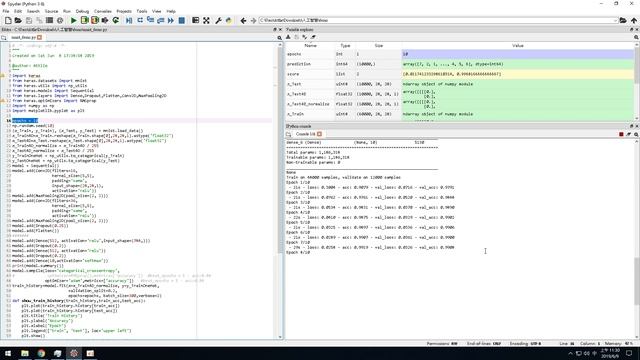Select the x_Test4D_normalize variable row
This screenshot has height=360, width=640.
(x=460, y=104)
